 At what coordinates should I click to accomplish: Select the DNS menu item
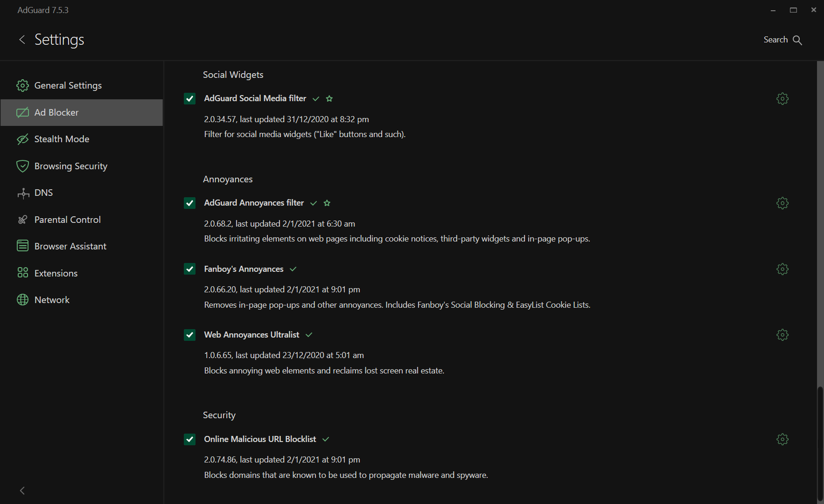tap(43, 193)
